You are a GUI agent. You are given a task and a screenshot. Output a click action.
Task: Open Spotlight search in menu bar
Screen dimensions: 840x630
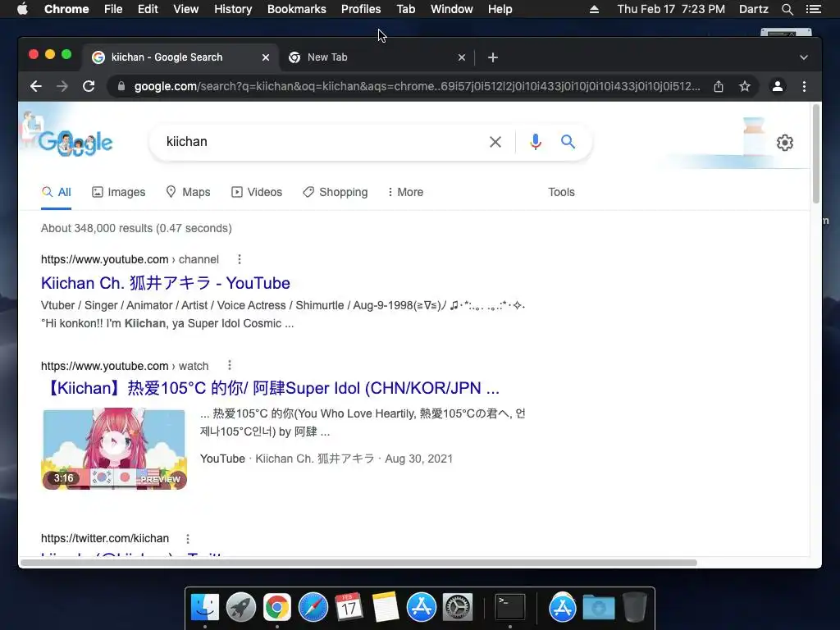(x=787, y=9)
